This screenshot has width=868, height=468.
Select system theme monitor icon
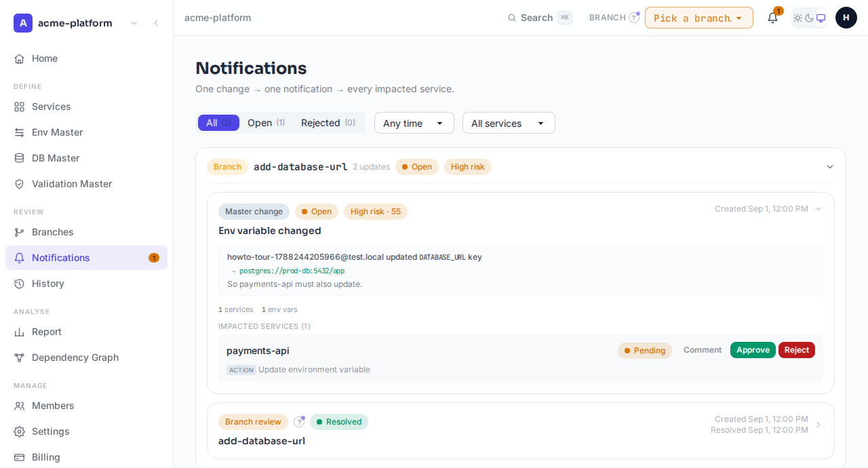pyautogui.click(x=821, y=18)
